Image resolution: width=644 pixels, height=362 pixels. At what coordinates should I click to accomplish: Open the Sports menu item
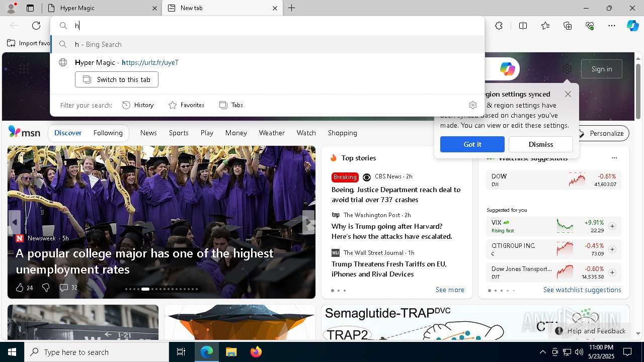tap(179, 133)
